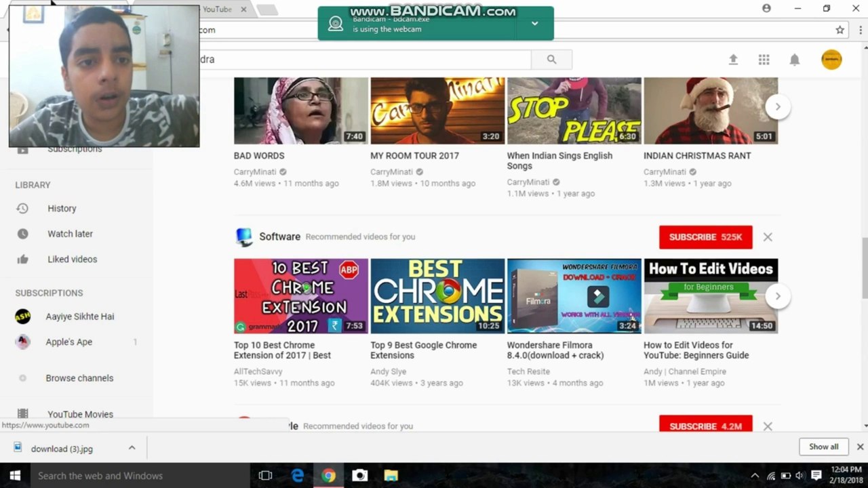Click the YouTube search input field
This screenshot has height=488, width=868.
coord(365,60)
